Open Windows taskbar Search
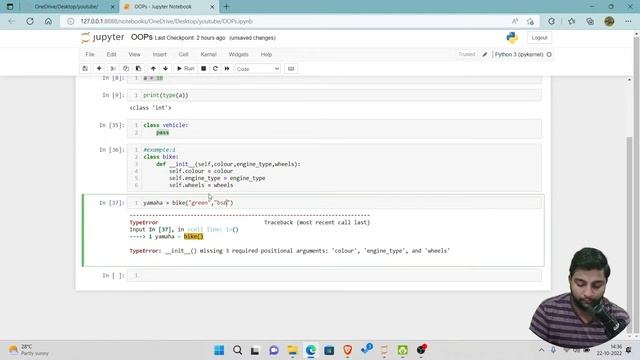The height and width of the screenshot is (360, 640). click(x=238, y=350)
